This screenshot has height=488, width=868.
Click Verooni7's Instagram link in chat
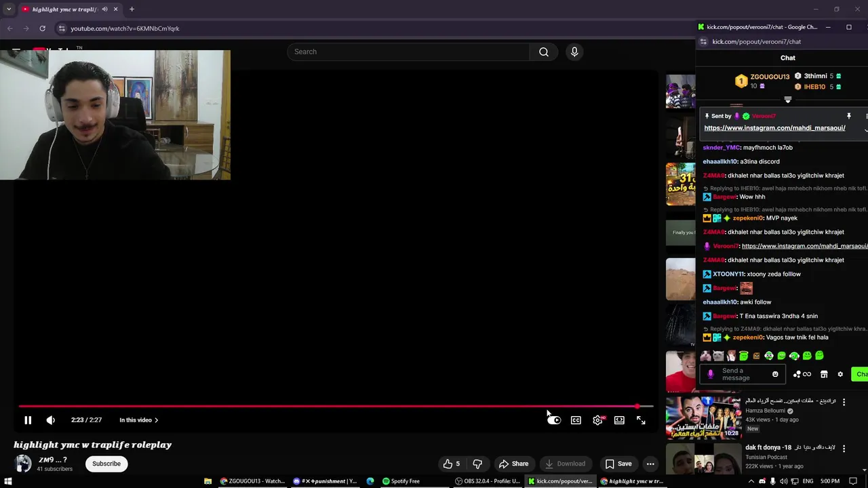(x=804, y=246)
